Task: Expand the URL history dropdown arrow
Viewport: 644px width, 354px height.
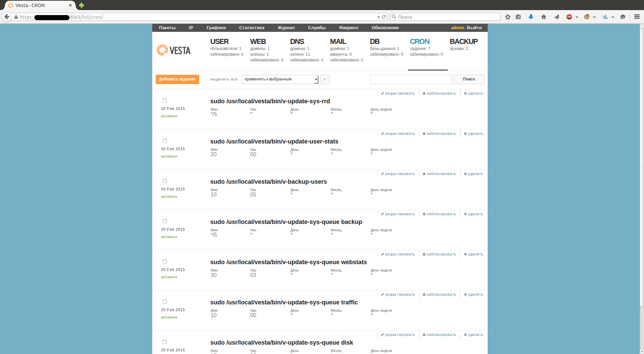Action: 378,17
